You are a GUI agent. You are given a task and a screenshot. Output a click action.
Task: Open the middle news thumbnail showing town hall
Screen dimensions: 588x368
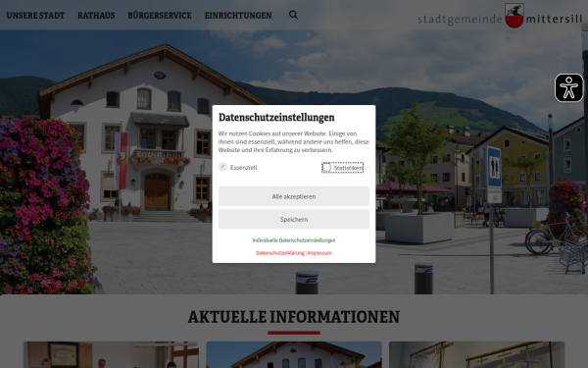pyautogui.click(x=294, y=355)
